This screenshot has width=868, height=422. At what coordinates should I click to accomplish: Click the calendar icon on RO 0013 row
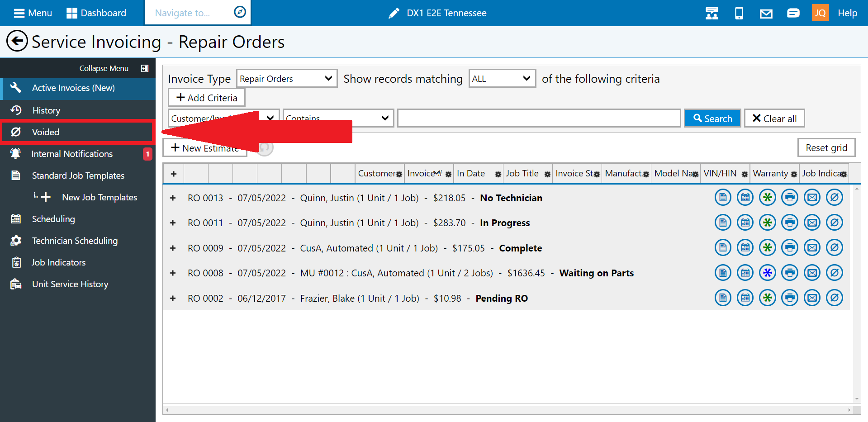click(745, 198)
